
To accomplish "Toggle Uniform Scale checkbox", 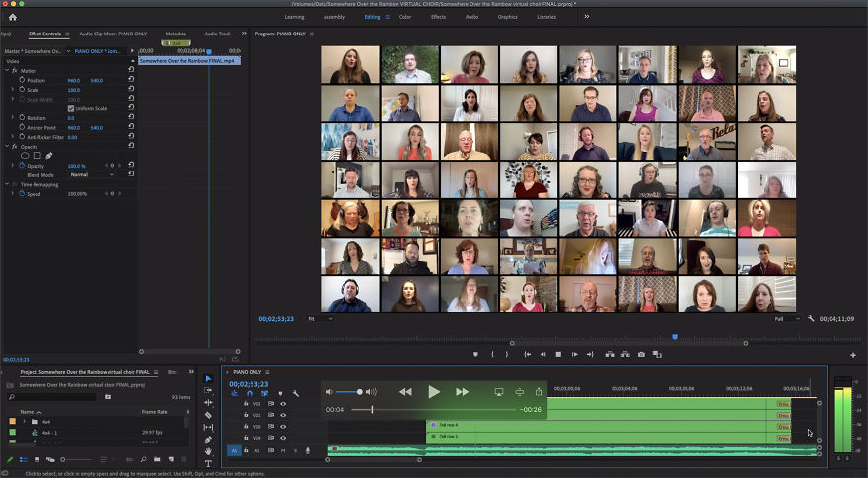I will click(x=70, y=108).
